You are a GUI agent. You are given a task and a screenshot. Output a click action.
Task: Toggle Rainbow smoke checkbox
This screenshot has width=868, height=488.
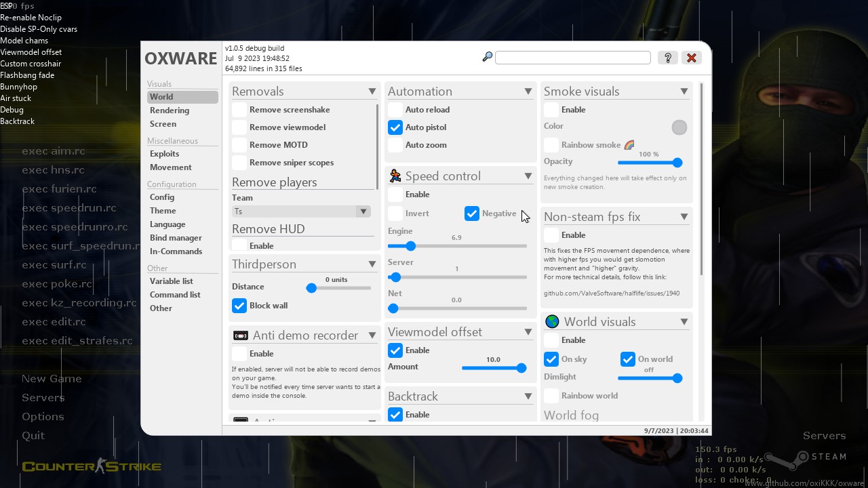551,145
